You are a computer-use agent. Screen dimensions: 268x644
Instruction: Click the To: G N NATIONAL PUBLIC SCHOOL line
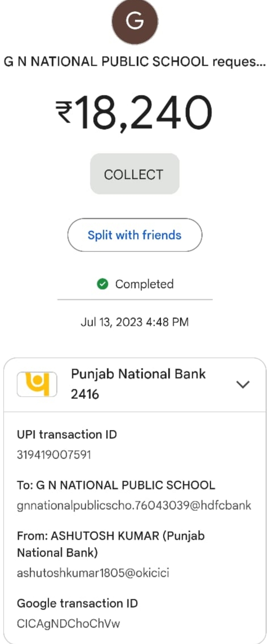(x=116, y=485)
